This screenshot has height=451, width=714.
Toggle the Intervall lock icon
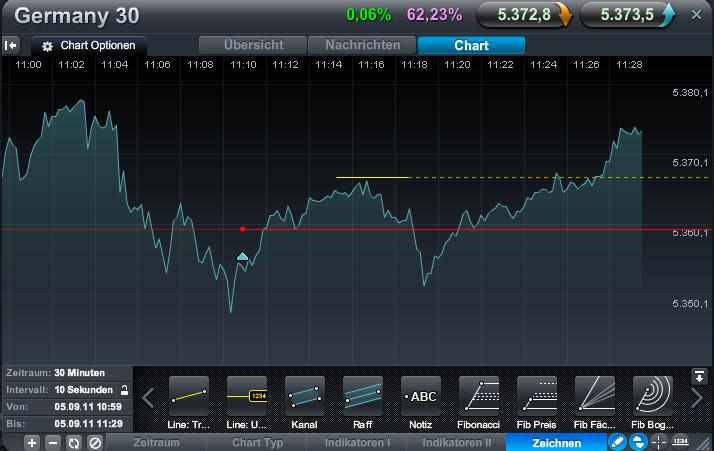coord(124,390)
